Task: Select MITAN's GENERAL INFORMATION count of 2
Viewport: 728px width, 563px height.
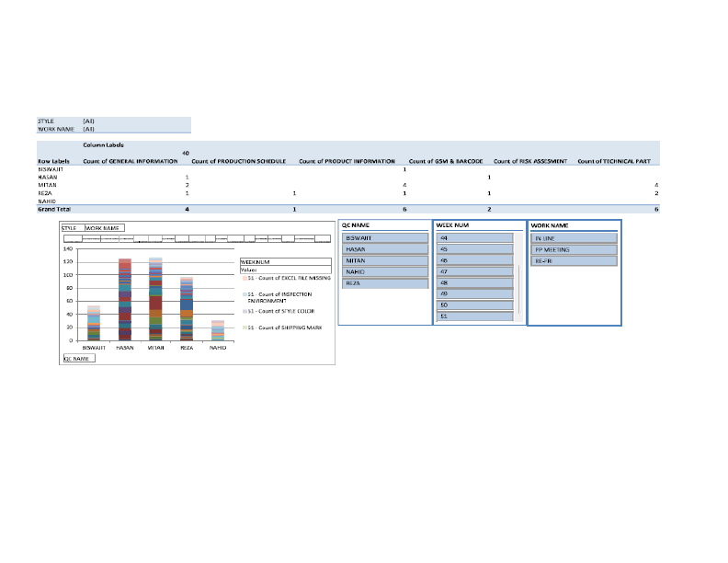Action: point(188,185)
